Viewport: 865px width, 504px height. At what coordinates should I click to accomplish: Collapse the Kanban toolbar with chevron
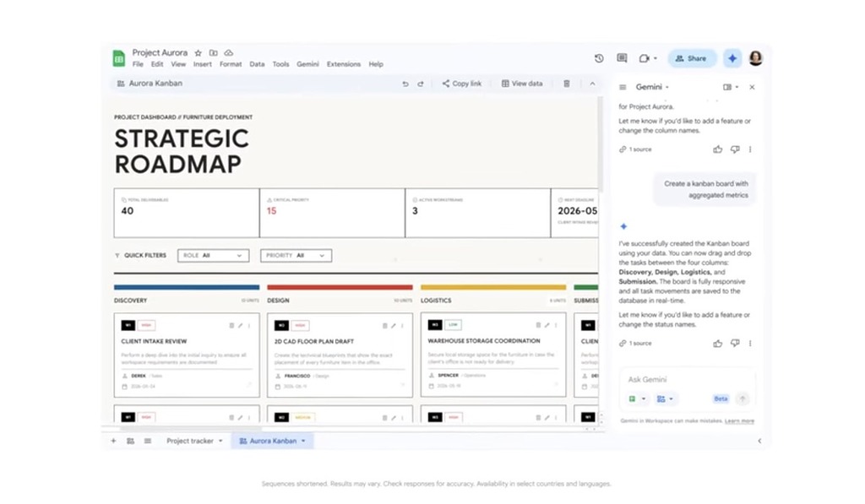pyautogui.click(x=592, y=84)
